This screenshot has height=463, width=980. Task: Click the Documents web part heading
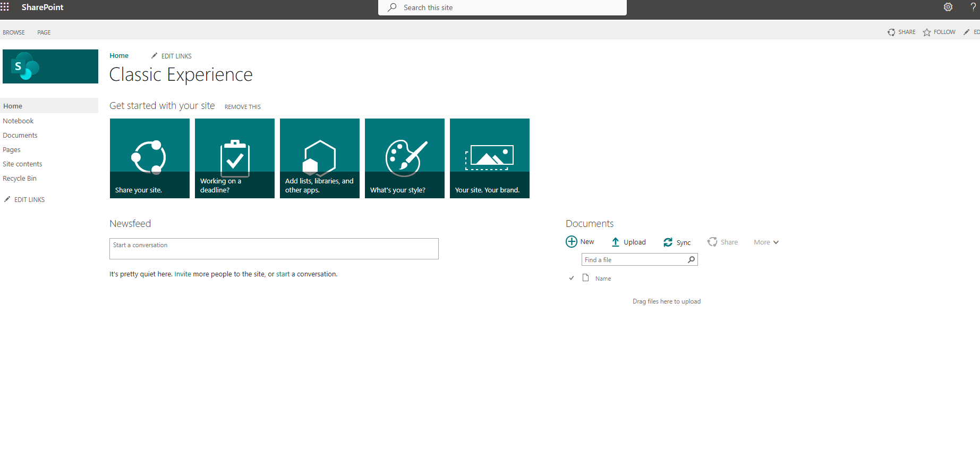point(590,223)
